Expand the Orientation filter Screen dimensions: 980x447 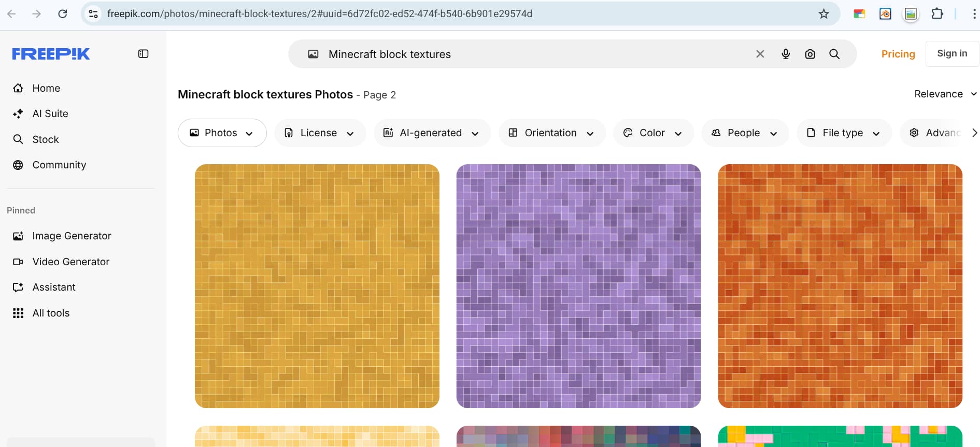click(x=552, y=133)
